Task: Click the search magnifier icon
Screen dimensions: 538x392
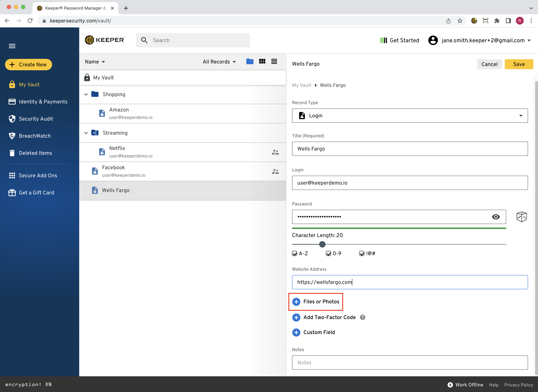Action: pyautogui.click(x=144, y=40)
